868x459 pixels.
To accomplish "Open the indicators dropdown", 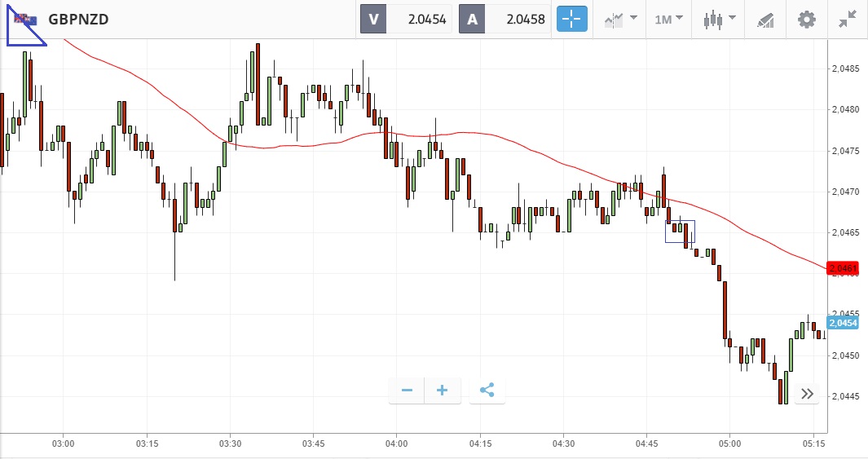I will pos(620,19).
